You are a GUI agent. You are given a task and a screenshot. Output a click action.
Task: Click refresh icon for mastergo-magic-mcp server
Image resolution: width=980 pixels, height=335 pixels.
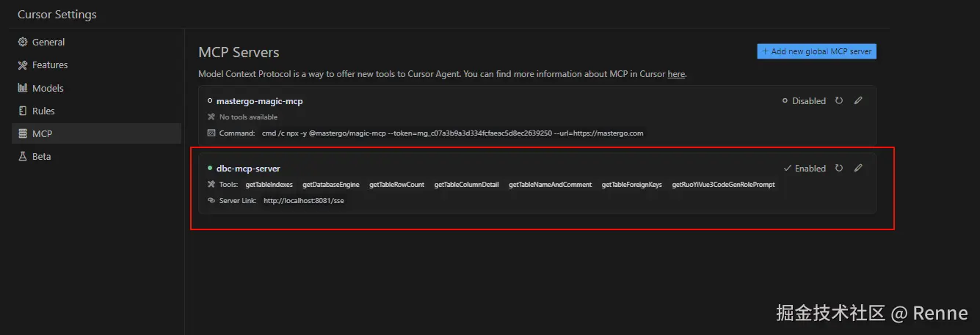click(x=839, y=101)
